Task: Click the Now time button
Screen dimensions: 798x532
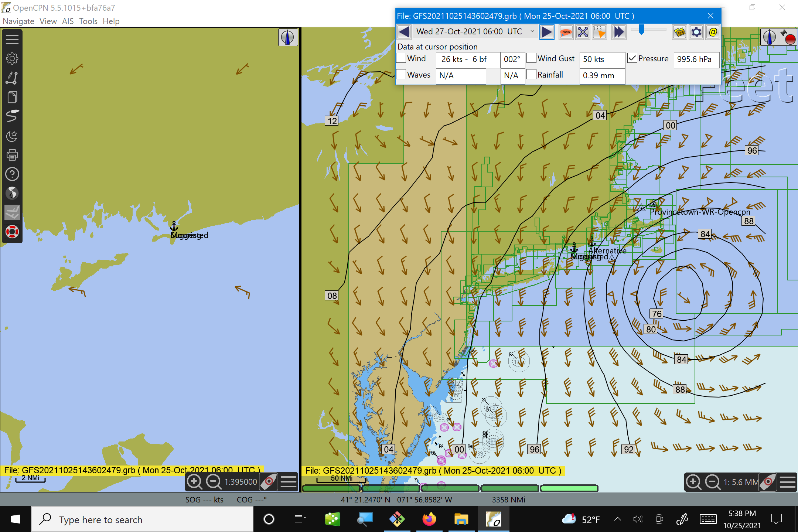Action: [566, 32]
